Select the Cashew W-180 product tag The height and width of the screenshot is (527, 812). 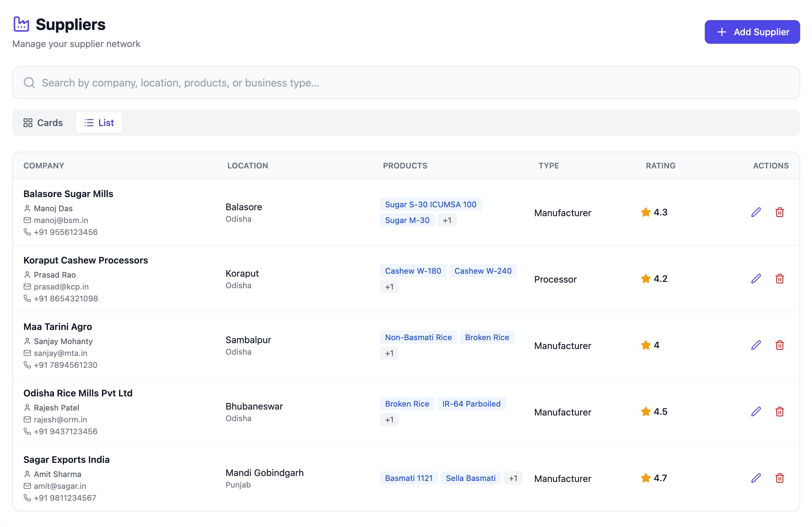tap(412, 271)
